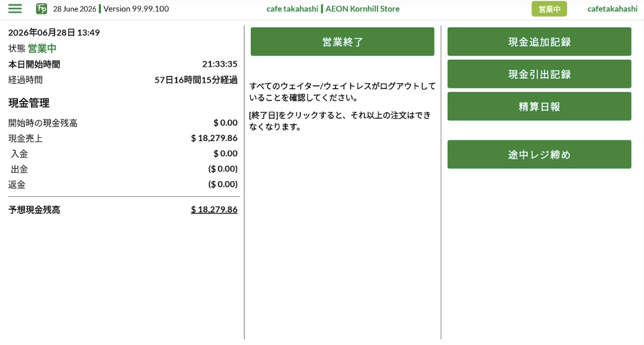This screenshot has width=644, height=345.
Task: Open the 精算日報 daily report
Action: click(x=539, y=106)
